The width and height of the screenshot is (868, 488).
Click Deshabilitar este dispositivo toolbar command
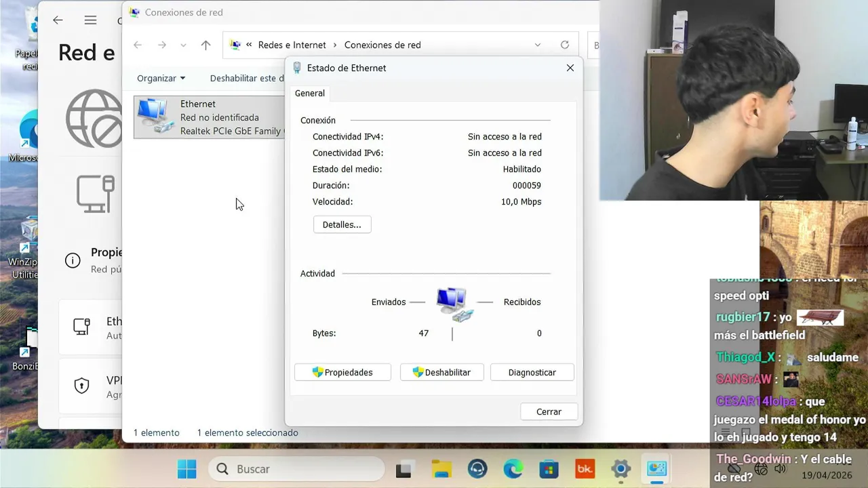click(x=247, y=78)
